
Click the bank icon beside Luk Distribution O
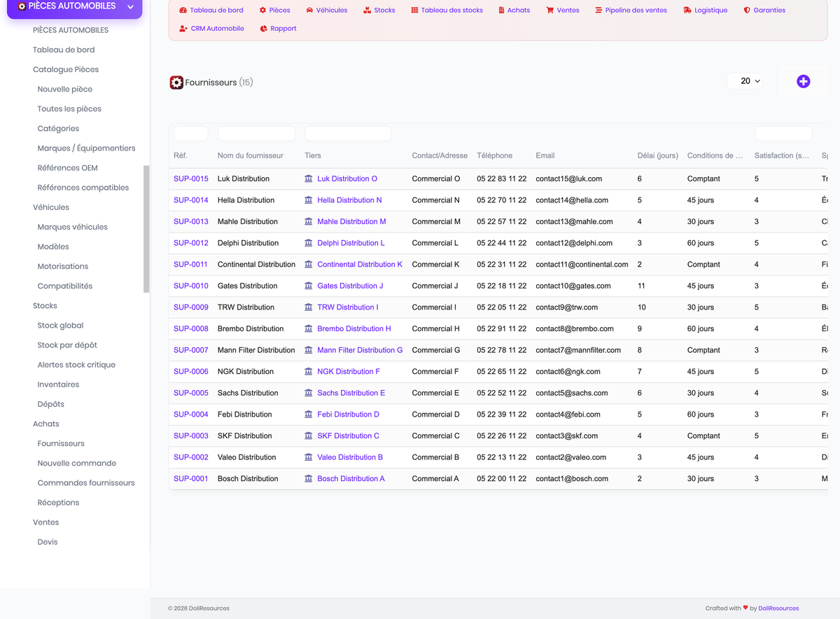[x=309, y=179]
